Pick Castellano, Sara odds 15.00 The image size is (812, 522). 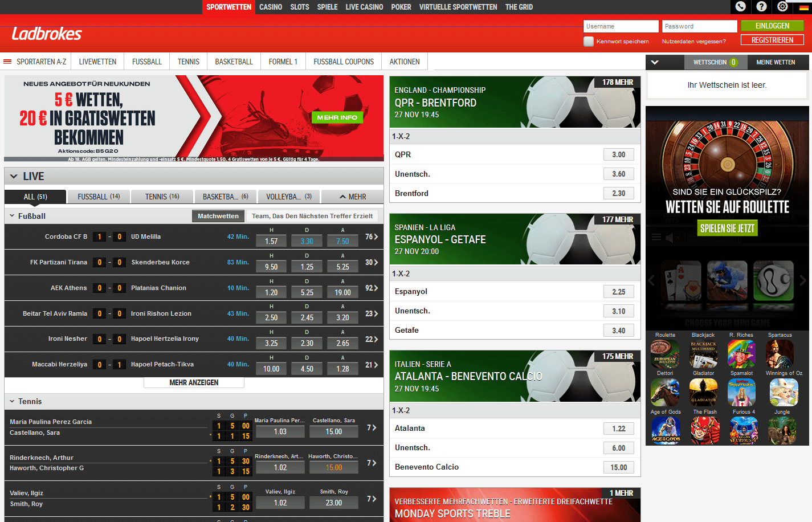point(334,432)
